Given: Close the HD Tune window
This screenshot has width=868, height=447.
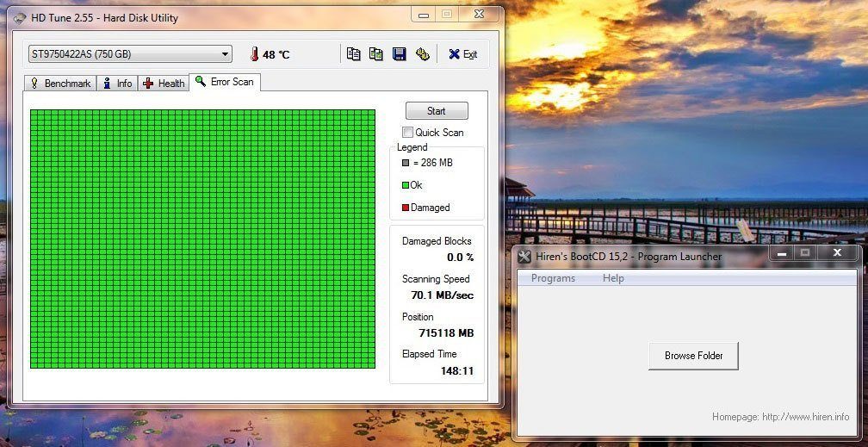Looking at the screenshot, I should click(x=478, y=15).
